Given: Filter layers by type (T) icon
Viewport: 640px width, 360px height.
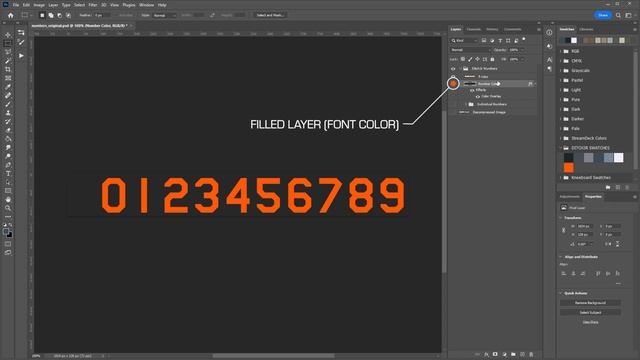Looking at the screenshot, I should (x=500, y=40).
